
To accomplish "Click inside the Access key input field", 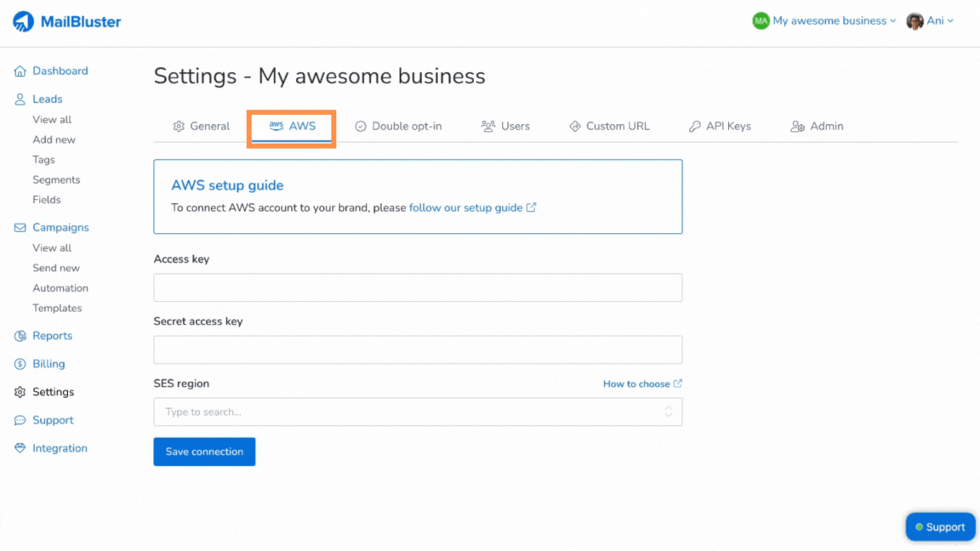I will coord(418,287).
